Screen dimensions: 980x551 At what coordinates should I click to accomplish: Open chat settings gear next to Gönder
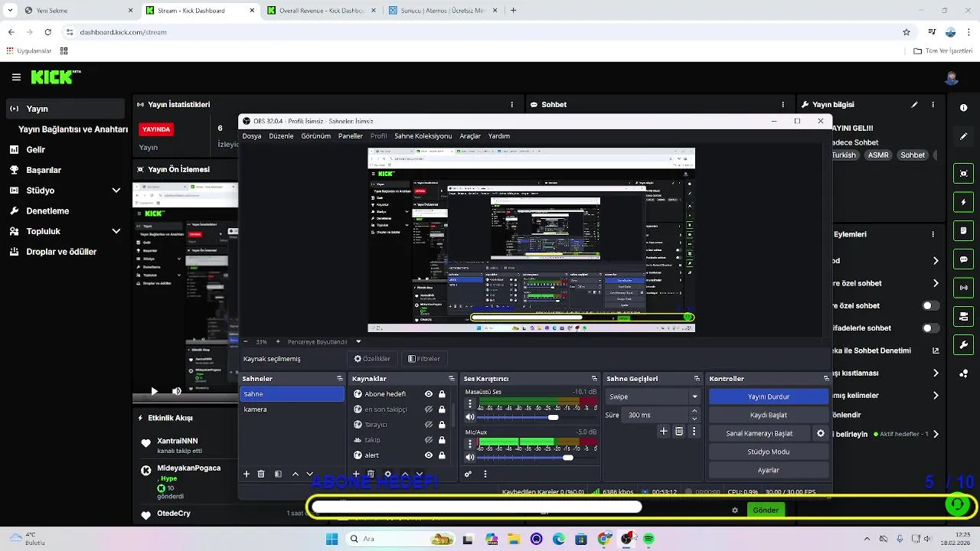pyautogui.click(x=735, y=510)
